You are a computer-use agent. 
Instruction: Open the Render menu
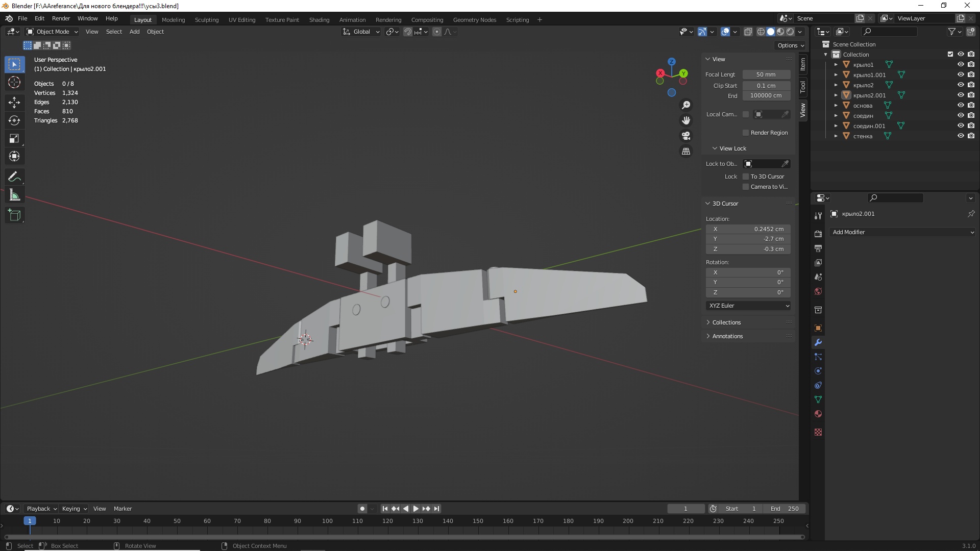tap(61, 18)
